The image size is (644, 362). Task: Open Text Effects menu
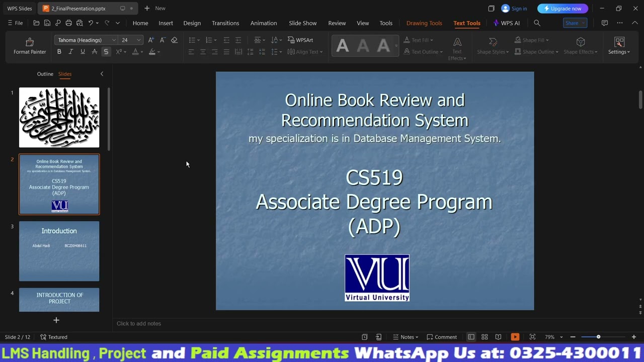click(457, 49)
